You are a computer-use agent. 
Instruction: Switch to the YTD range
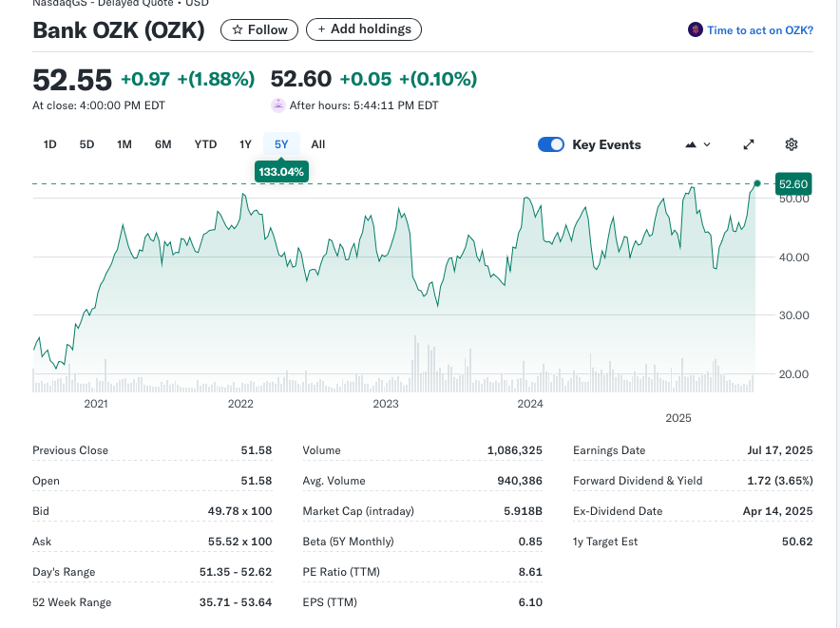point(205,144)
